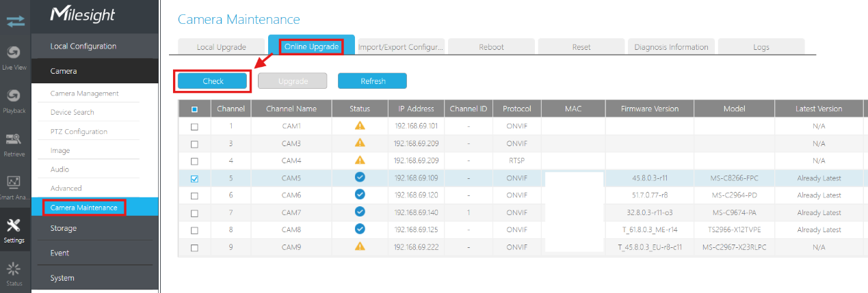Toggle the select-all header checkbox
The image size is (868, 293).
195,109
